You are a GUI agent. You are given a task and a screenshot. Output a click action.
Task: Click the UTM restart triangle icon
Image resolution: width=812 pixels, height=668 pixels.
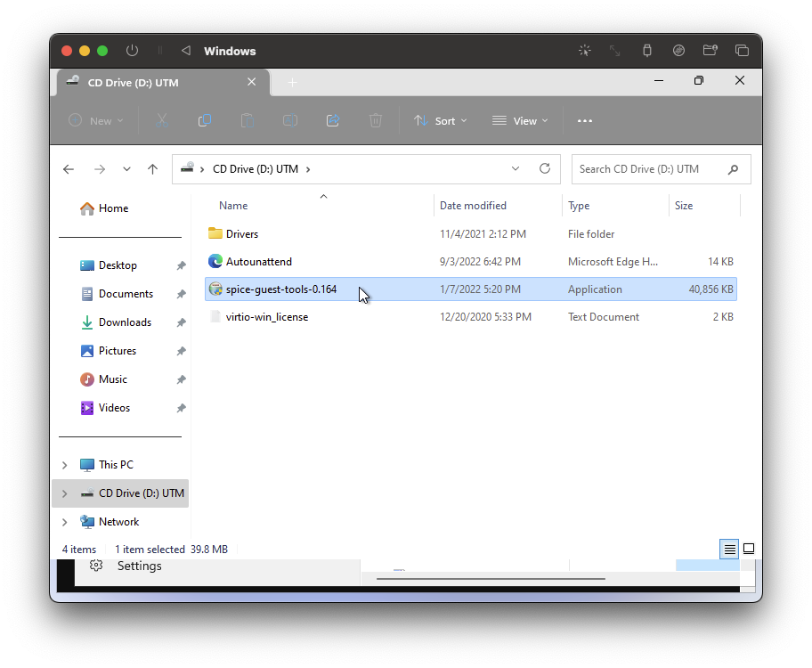point(186,51)
